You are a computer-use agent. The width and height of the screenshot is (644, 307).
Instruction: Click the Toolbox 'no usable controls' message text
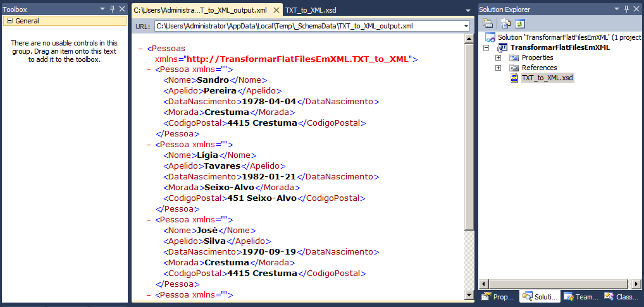[x=64, y=51]
